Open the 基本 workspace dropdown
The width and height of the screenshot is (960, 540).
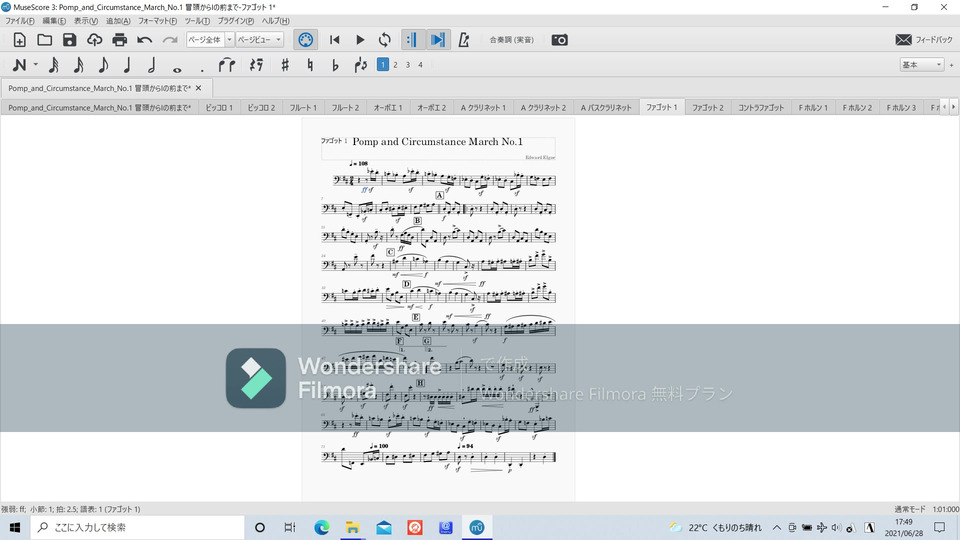[x=921, y=64]
